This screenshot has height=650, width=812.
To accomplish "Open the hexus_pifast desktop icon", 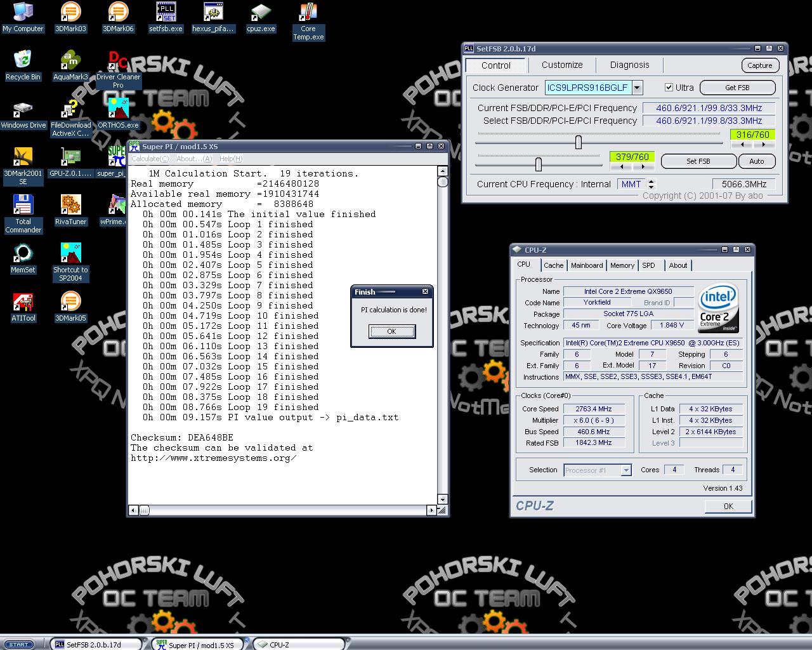I will (213, 18).
